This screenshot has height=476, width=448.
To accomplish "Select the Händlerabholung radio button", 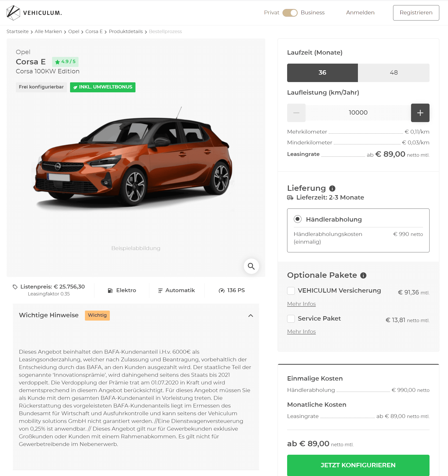I will 298,219.
